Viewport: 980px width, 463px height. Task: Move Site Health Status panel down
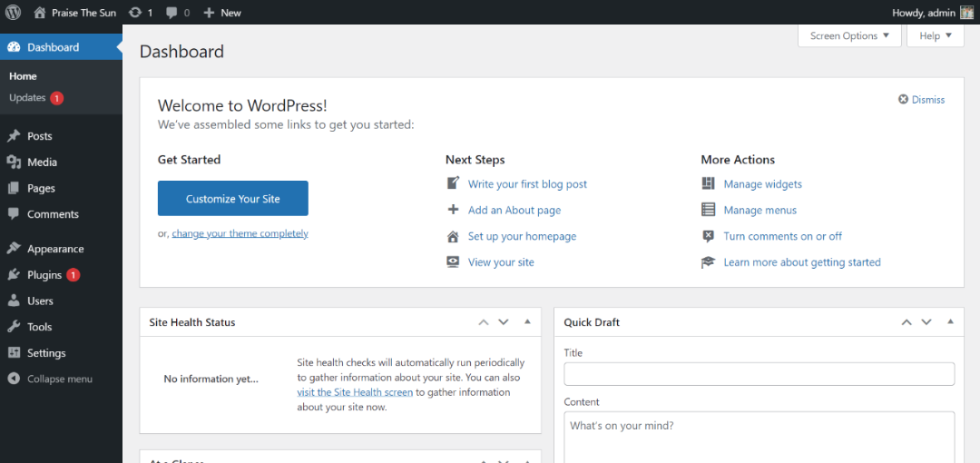(x=504, y=322)
